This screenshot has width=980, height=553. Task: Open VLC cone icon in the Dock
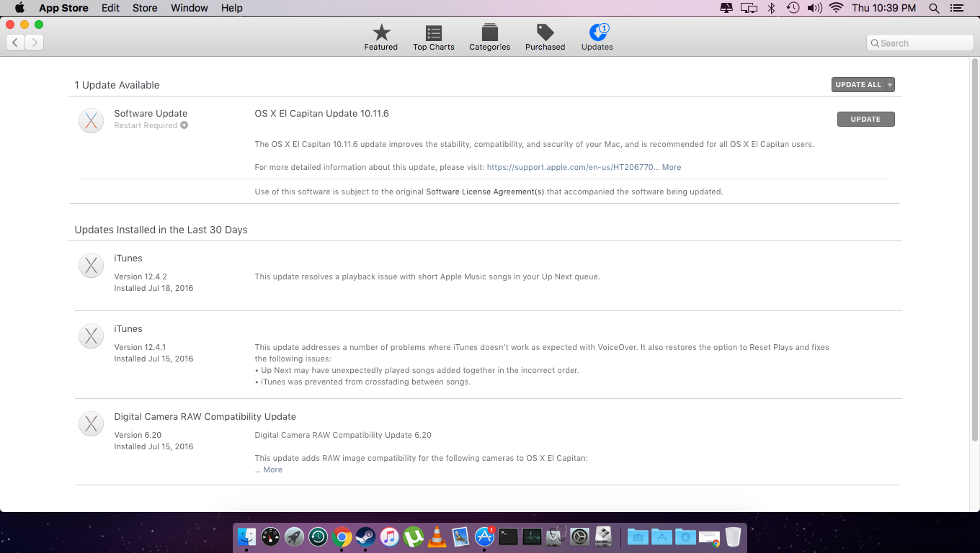(x=437, y=536)
